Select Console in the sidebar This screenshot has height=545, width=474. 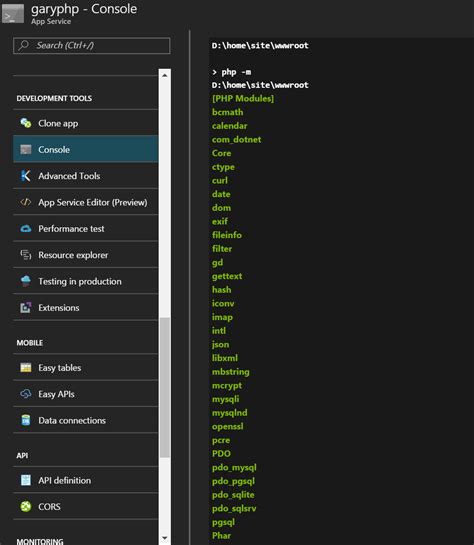85,149
